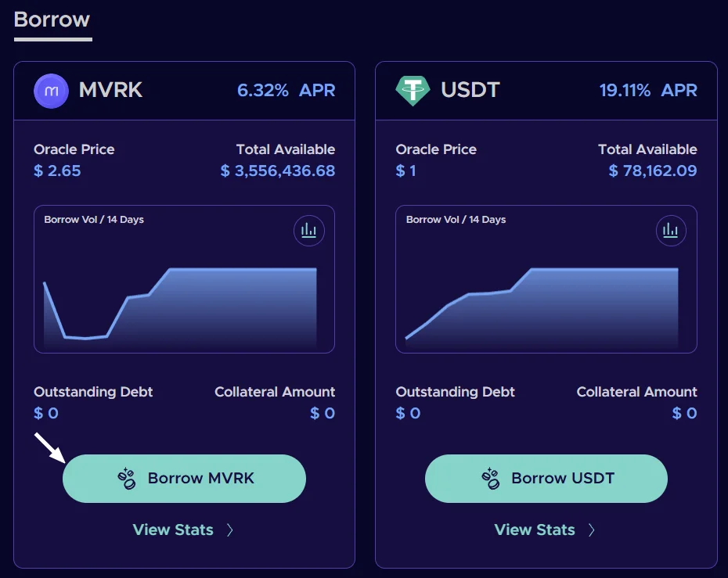Click the MVRK token logo icon
This screenshot has width=728, height=578.
tap(51, 91)
